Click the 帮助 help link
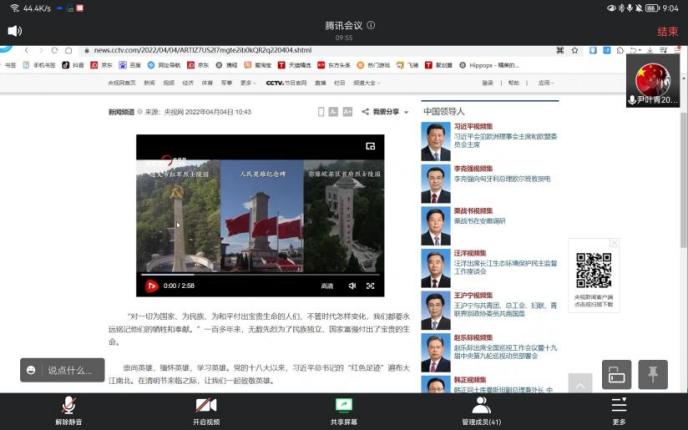This screenshot has width=688, height=430. (513, 82)
